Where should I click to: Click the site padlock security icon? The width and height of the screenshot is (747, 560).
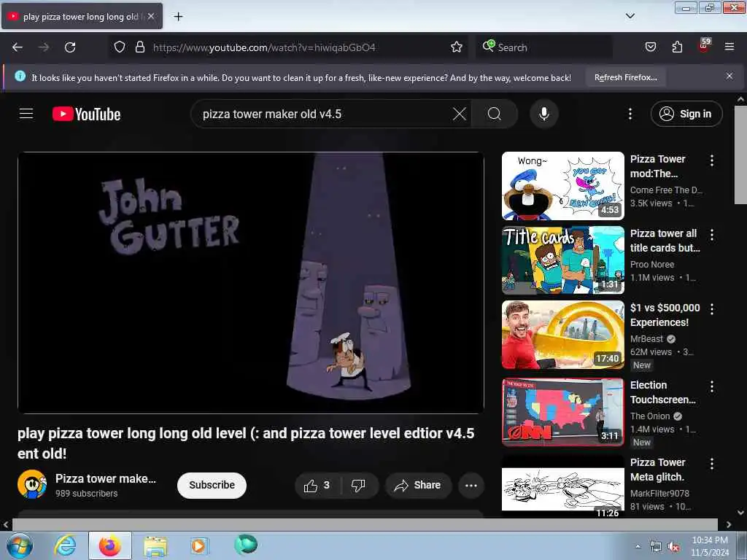pos(139,47)
